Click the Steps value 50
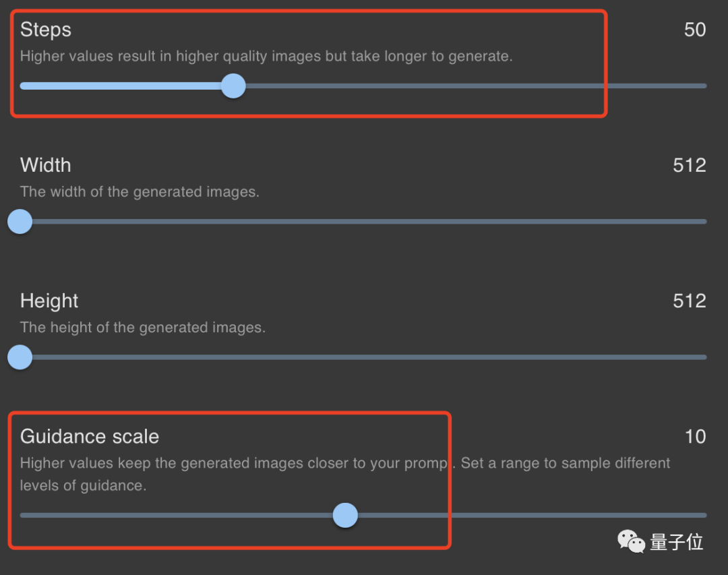This screenshot has height=575, width=728. click(x=694, y=30)
